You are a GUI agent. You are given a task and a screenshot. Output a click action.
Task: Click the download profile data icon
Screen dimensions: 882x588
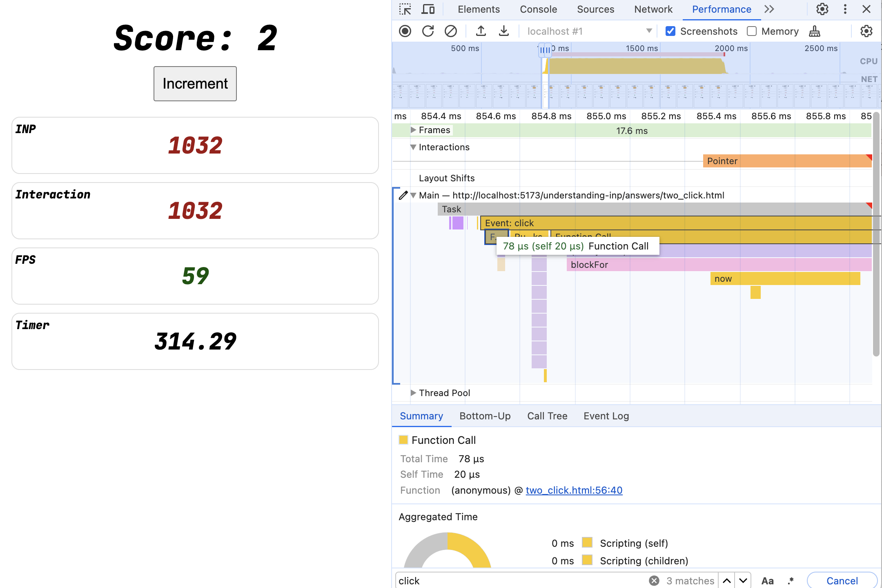coord(503,31)
